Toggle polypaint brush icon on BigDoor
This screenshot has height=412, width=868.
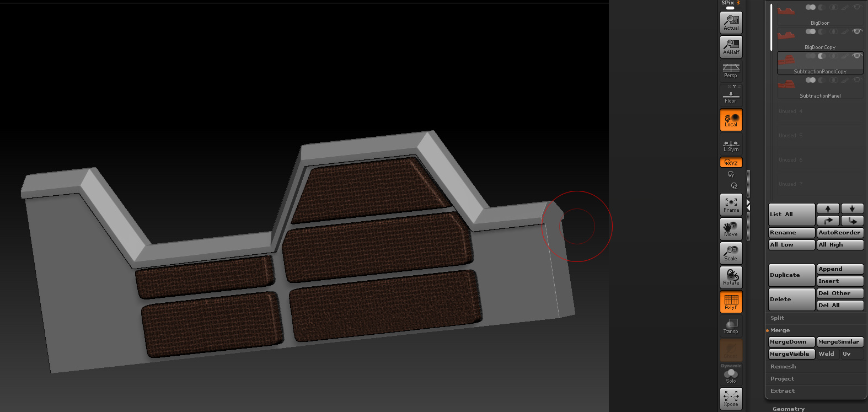tap(845, 7)
